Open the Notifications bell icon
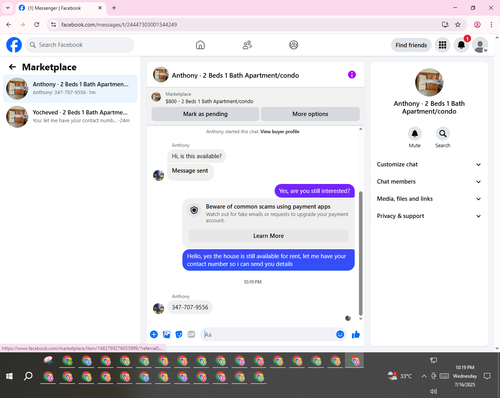The height and width of the screenshot is (398, 500). coord(461,45)
